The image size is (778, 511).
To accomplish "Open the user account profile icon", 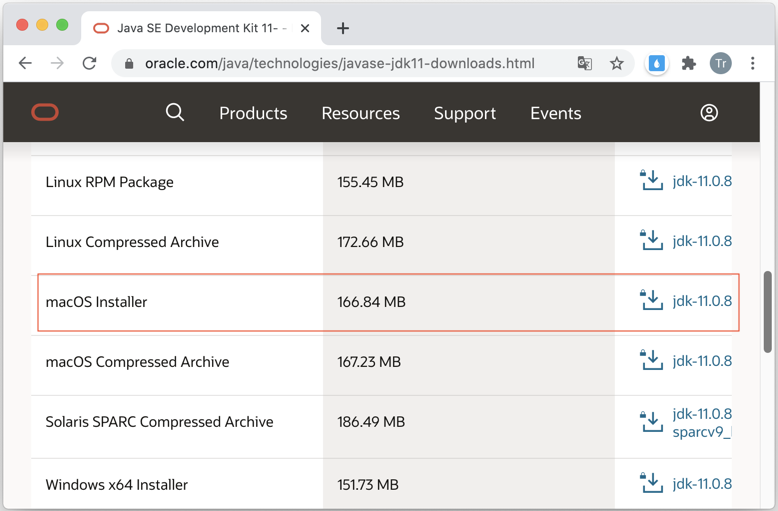I will coord(709,113).
